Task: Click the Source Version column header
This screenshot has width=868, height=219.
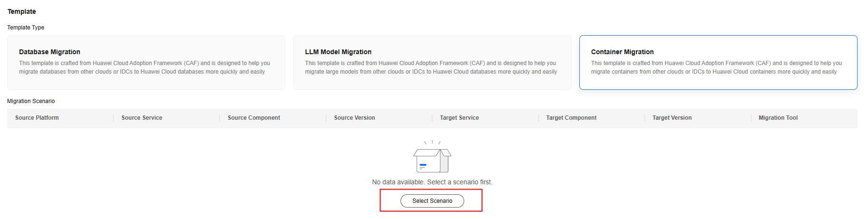Action: tap(354, 118)
